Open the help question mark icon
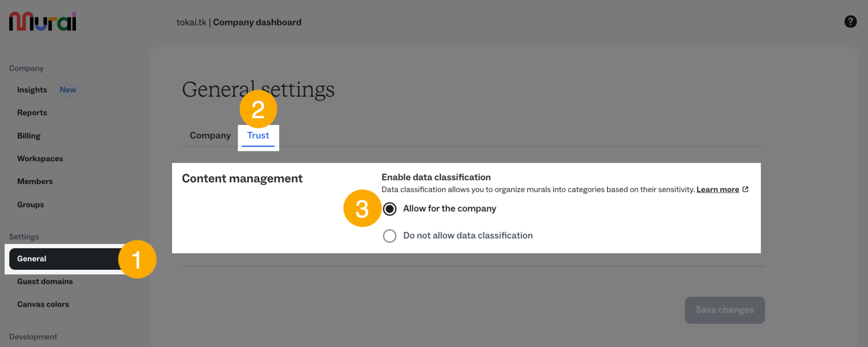The width and height of the screenshot is (868, 347). click(850, 22)
